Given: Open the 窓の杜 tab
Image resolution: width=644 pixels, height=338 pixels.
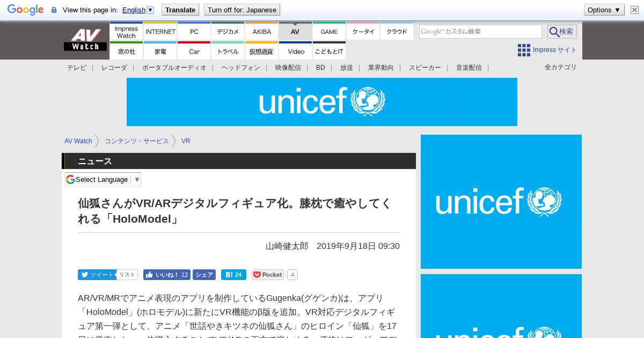Looking at the screenshot, I should pos(126,51).
